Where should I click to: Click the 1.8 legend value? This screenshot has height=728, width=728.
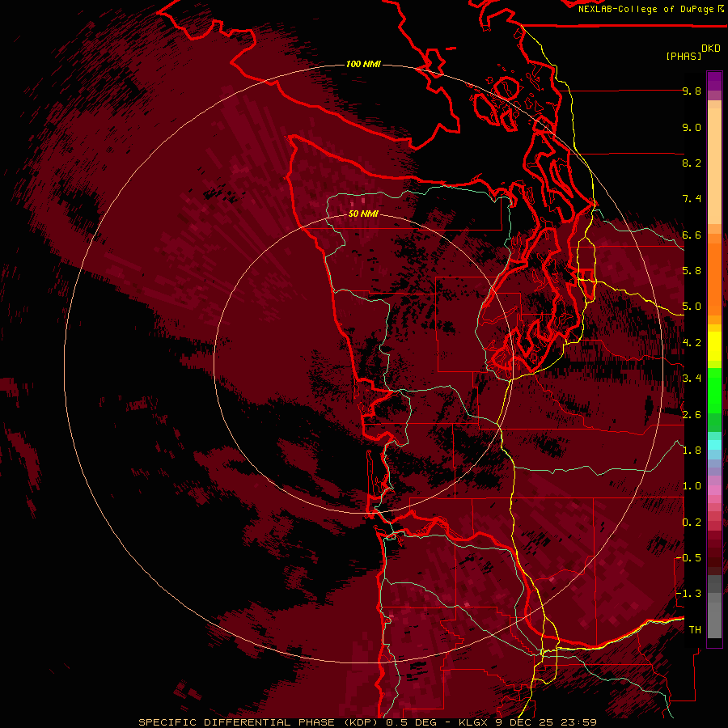pyautogui.click(x=692, y=451)
